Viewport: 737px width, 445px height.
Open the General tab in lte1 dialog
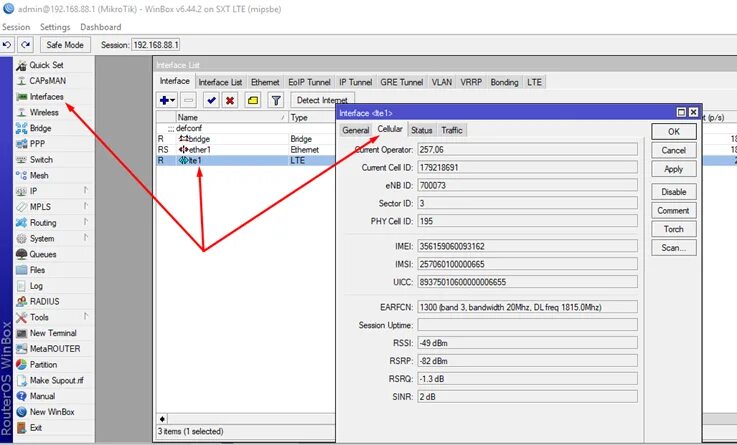click(x=355, y=130)
